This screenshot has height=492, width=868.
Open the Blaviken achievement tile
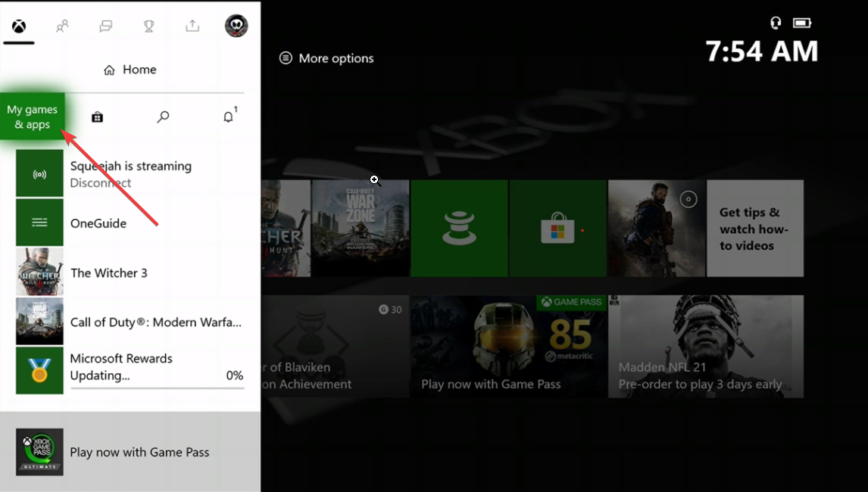(x=335, y=346)
